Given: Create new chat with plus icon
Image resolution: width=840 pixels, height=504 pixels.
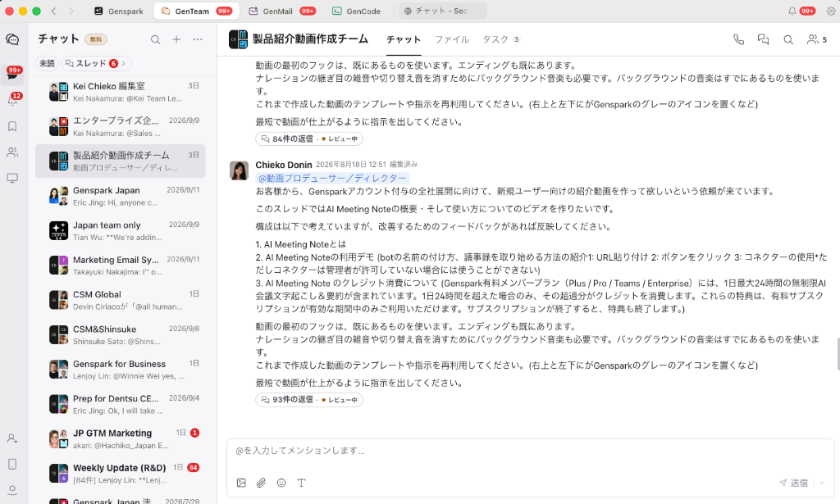Looking at the screenshot, I should [176, 39].
